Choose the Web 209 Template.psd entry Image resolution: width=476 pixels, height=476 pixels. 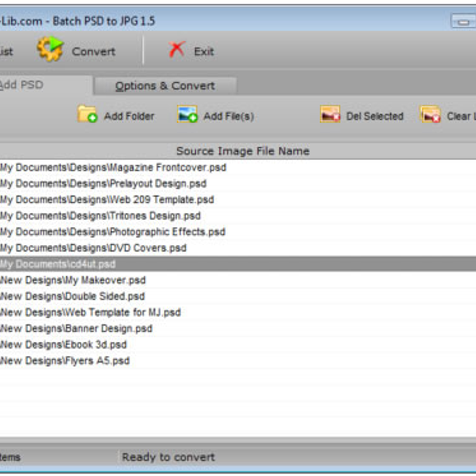pos(107,200)
